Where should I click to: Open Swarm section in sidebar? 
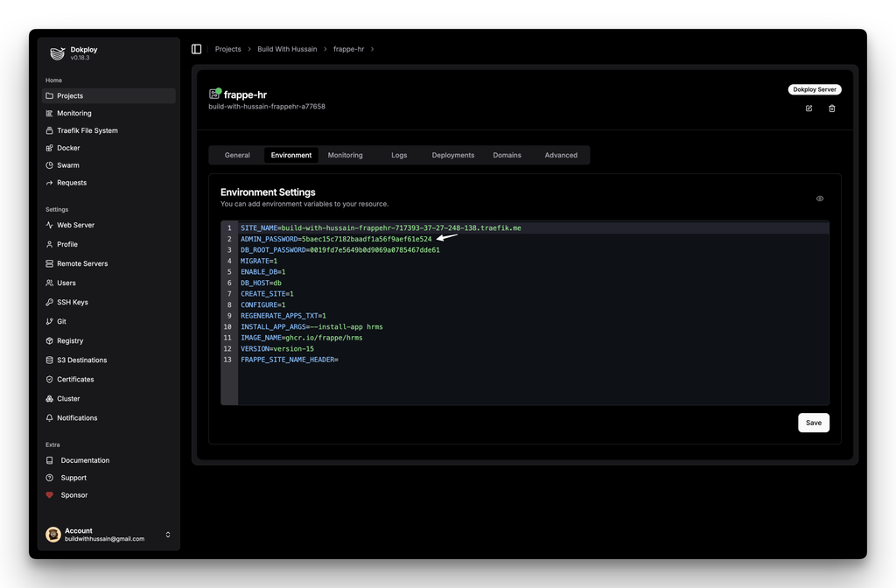click(67, 165)
